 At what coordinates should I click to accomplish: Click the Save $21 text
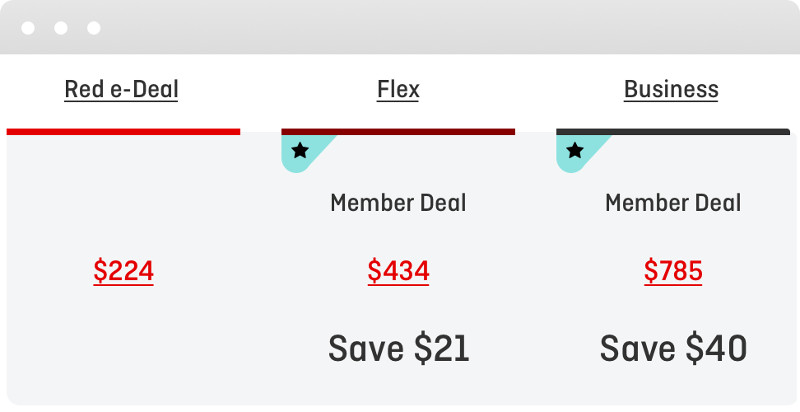point(398,349)
